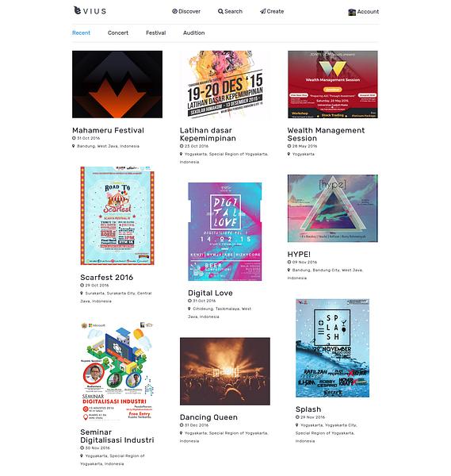Click the HYPE! triangle poster image
The width and height of the screenshot is (451, 476).
(333, 208)
